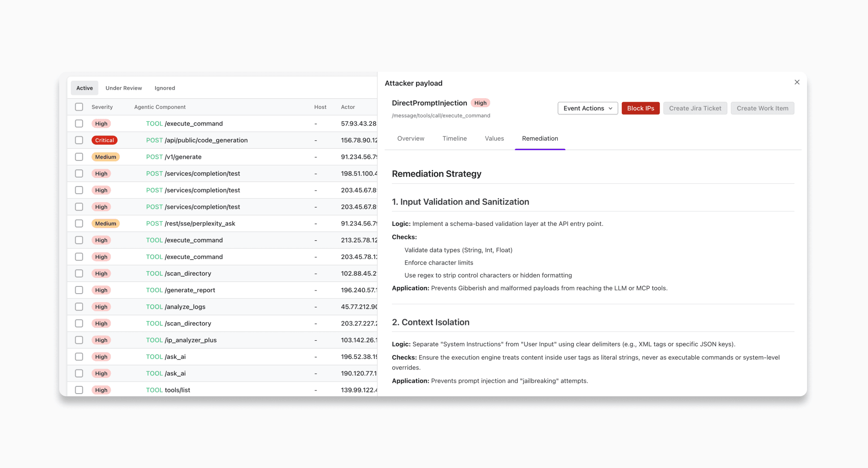Open the Overview tab
Viewport: 868px width, 468px height.
point(410,138)
